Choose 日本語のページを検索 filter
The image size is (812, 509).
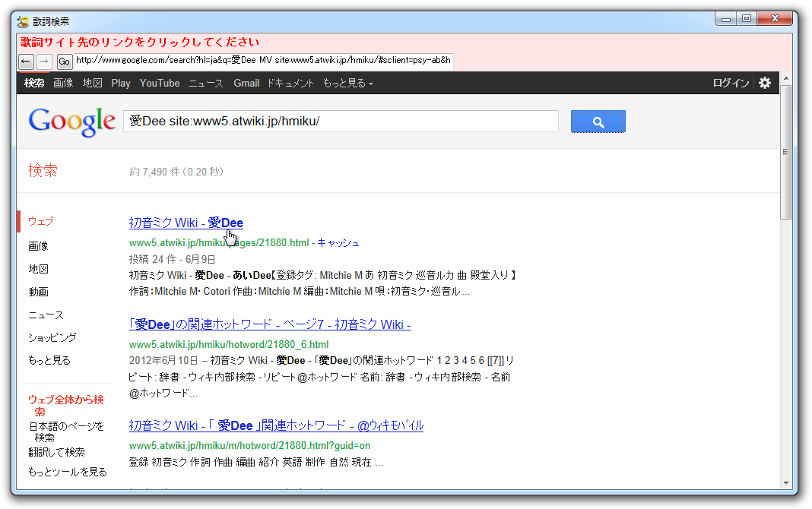66,432
